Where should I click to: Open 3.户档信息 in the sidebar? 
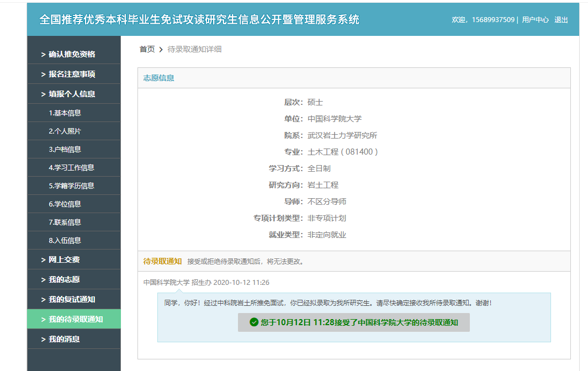click(65, 150)
